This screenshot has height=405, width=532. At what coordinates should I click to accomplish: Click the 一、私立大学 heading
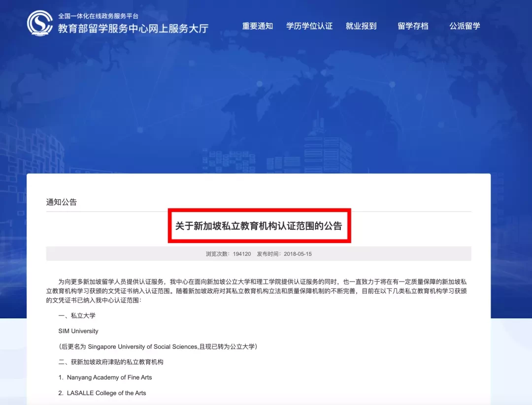[x=77, y=315]
